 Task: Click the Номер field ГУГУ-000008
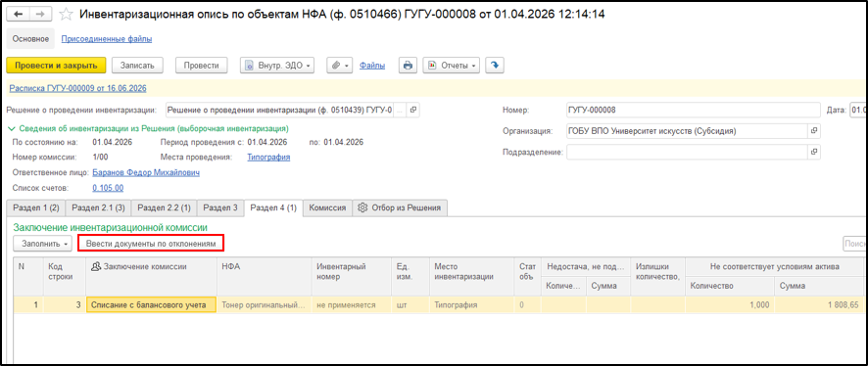(x=693, y=110)
